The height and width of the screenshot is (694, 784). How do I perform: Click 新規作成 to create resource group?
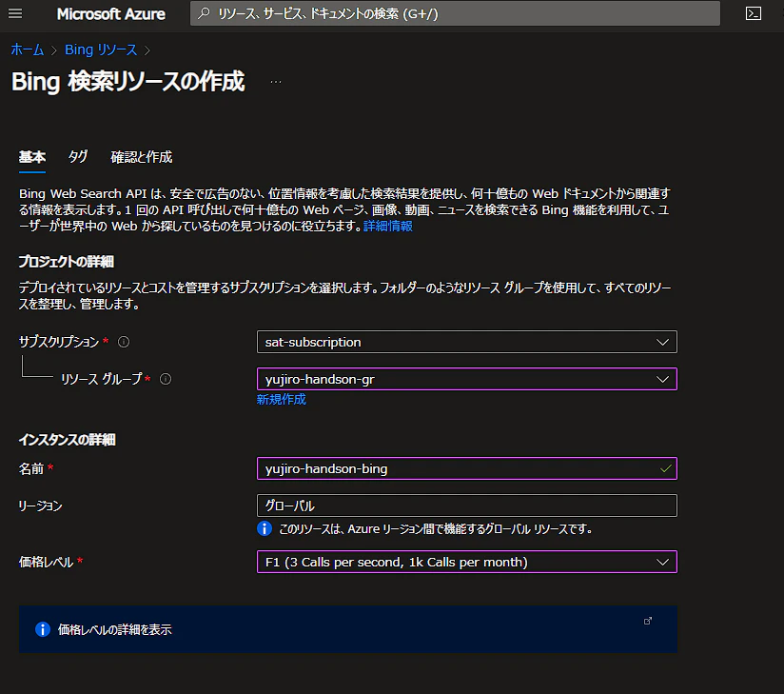281,399
